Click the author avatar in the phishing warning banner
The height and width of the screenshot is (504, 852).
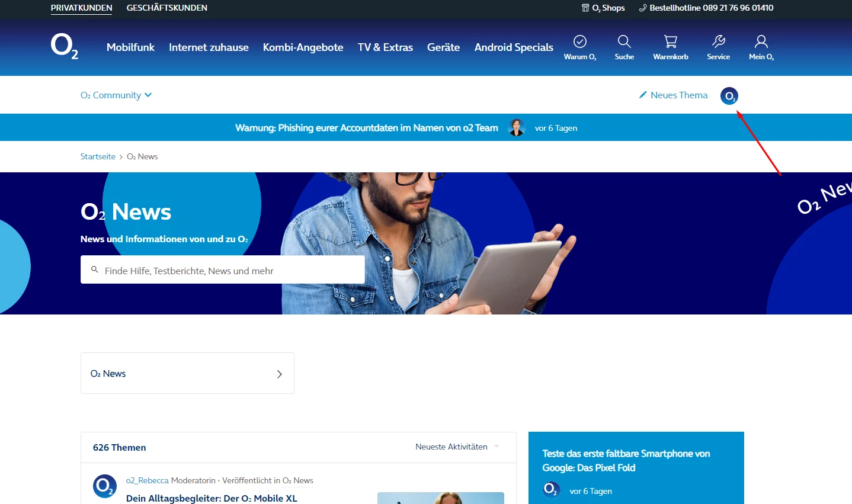point(517,127)
